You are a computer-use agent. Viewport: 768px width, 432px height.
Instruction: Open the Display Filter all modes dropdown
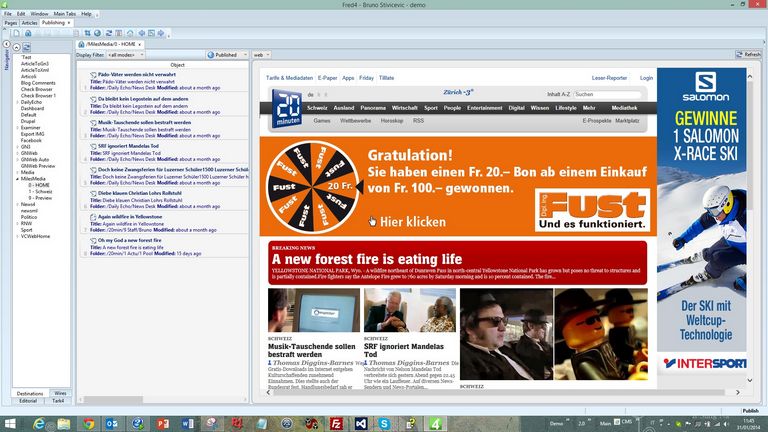tap(126, 55)
